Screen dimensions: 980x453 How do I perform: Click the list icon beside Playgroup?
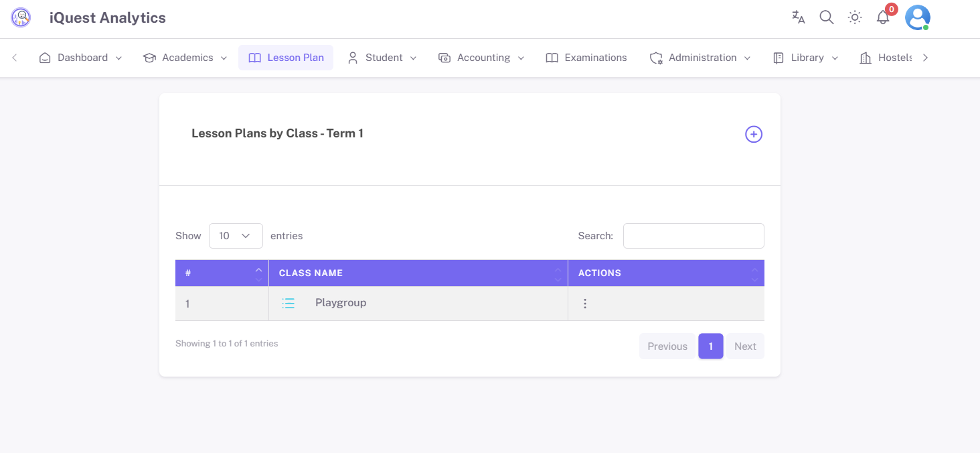point(289,304)
